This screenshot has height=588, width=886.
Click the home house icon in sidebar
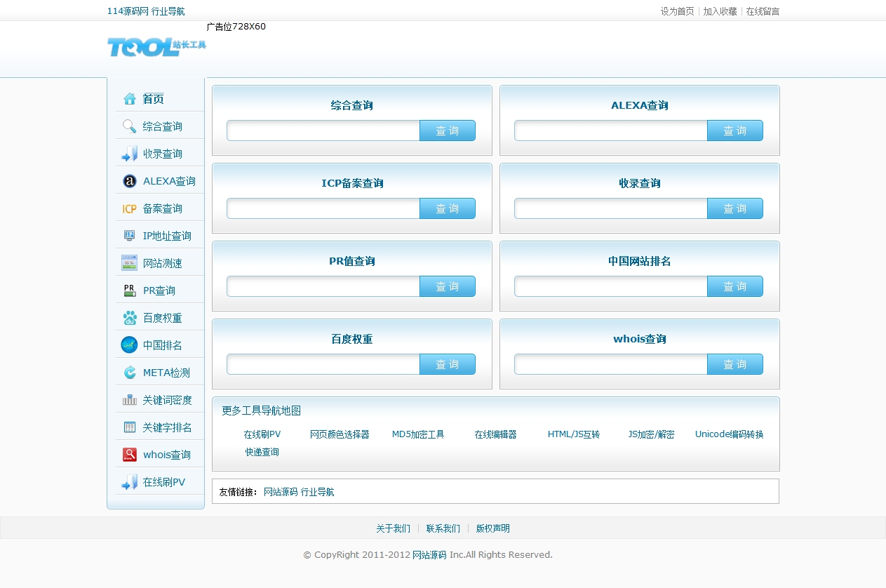point(130,99)
